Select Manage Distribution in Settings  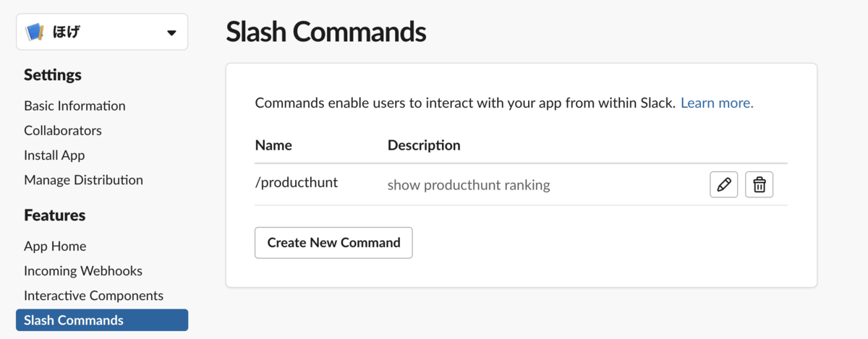pyautogui.click(x=83, y=180)
